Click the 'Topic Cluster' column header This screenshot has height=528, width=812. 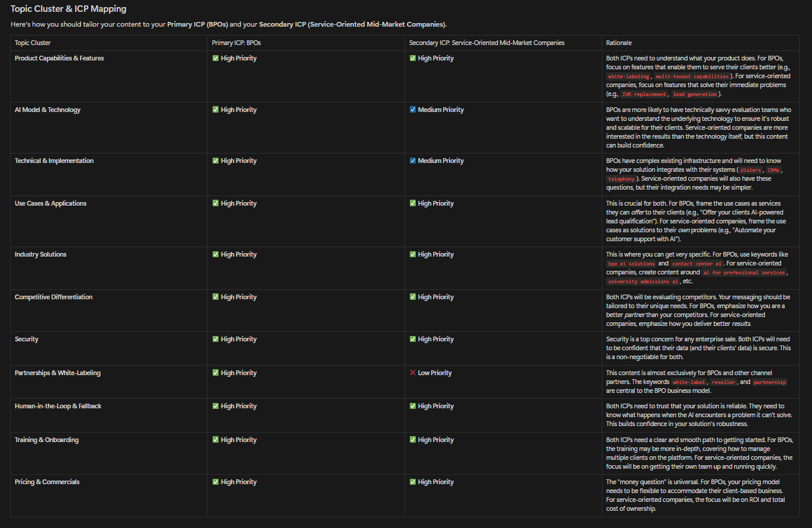33,43
